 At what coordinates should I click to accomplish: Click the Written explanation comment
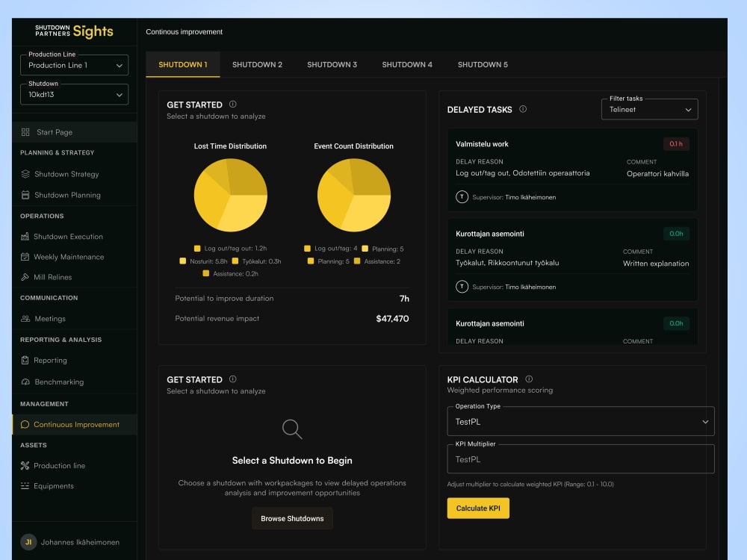(656, 264)
